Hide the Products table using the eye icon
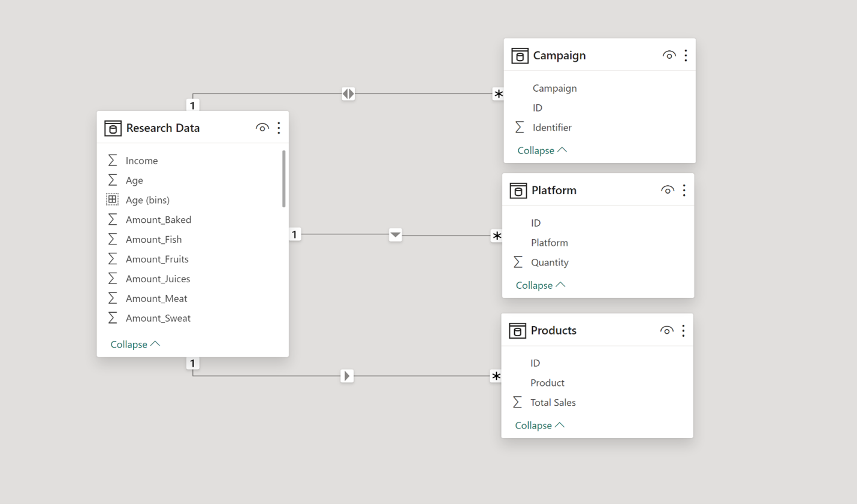 (666, 330)
